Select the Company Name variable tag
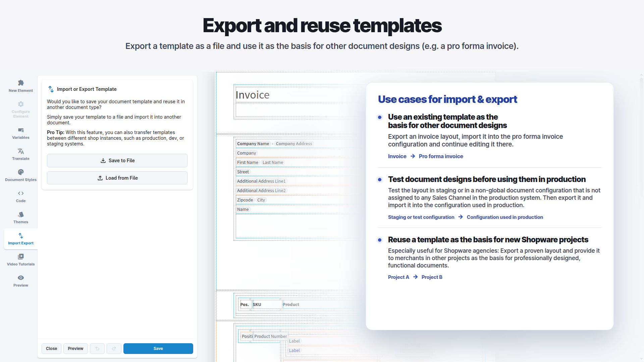The image size is (644, 362). pos(253,143)
